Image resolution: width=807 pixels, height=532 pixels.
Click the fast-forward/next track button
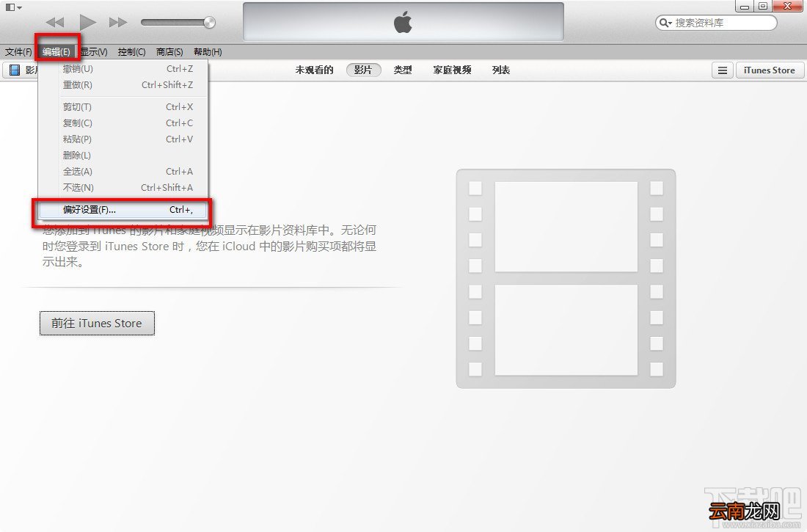pos(118,22)
